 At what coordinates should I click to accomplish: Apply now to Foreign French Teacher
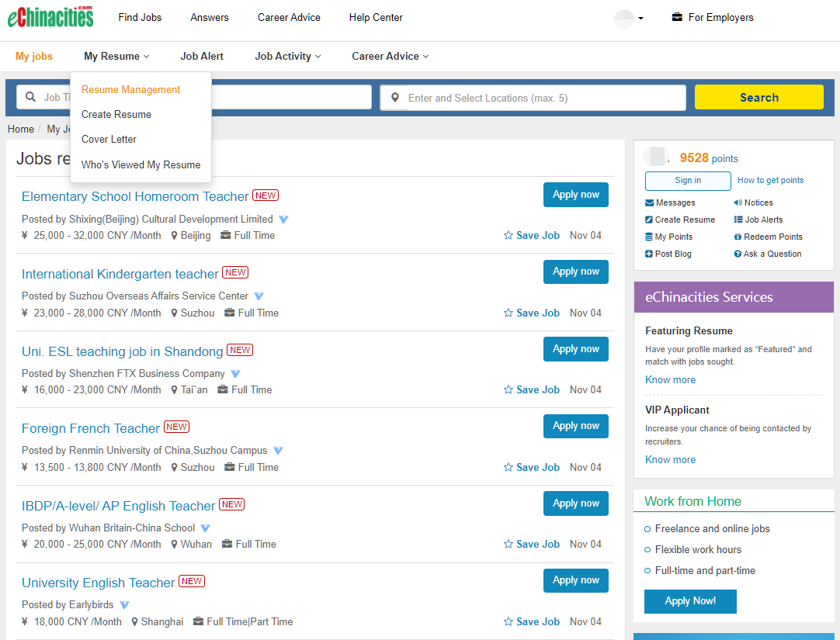[x=576, y=426]
